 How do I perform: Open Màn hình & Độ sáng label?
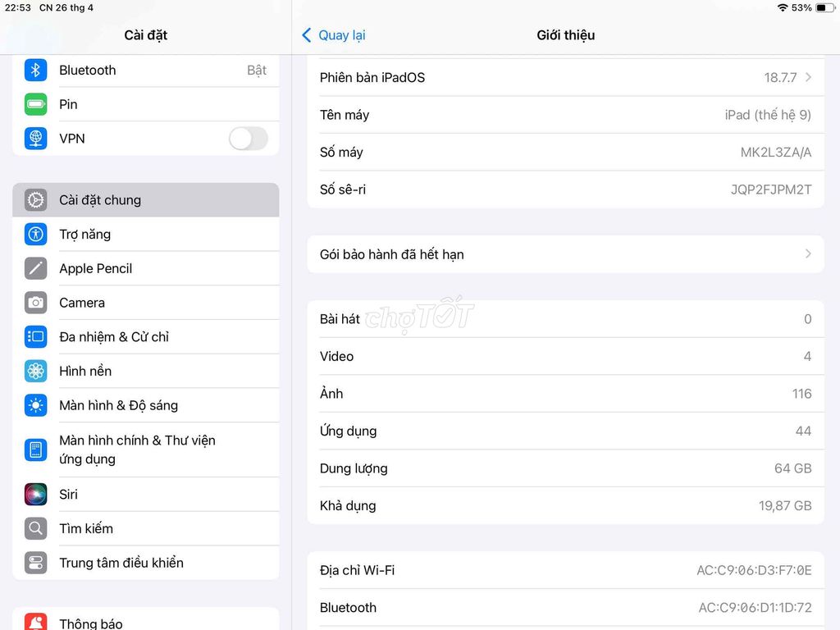coord(118,405)
